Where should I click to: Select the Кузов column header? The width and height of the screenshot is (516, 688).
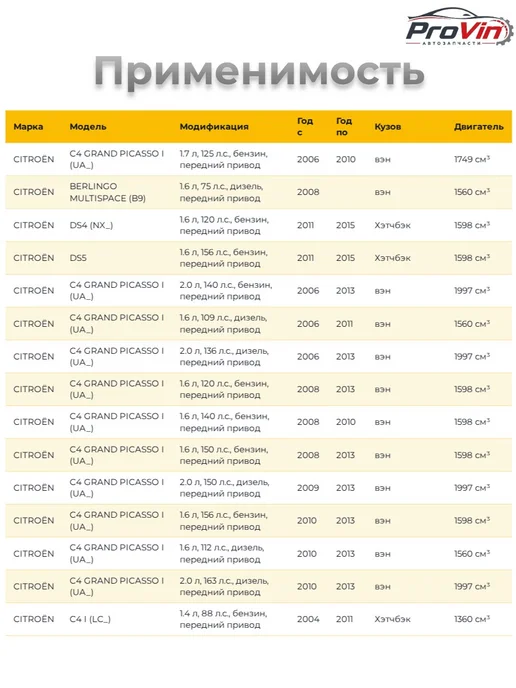[387, 127]
